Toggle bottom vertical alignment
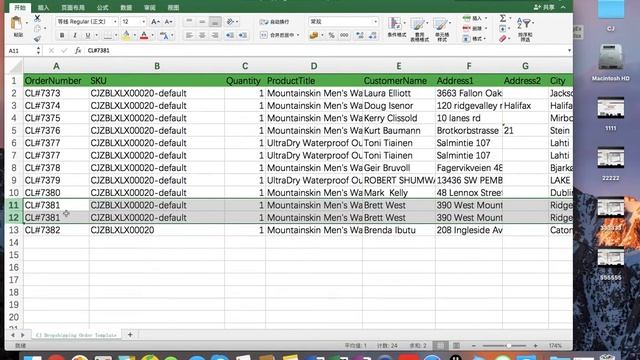This screenshot has width=640, height=360. coord(215,22)
